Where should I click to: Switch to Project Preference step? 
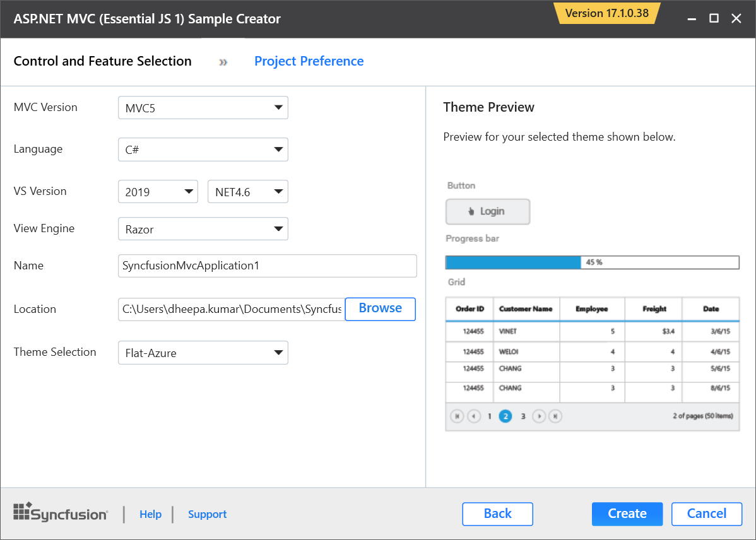(x=309, y=61)
